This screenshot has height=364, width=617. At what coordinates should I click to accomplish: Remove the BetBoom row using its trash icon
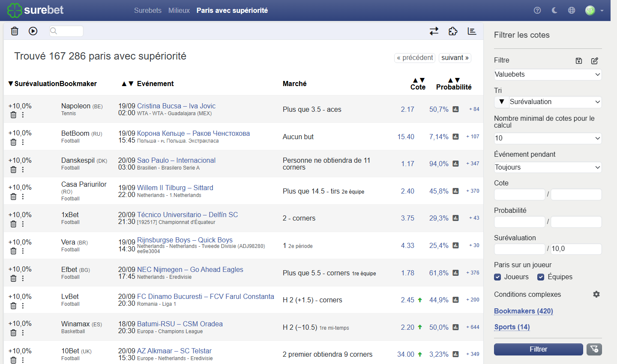coord(13,142)
